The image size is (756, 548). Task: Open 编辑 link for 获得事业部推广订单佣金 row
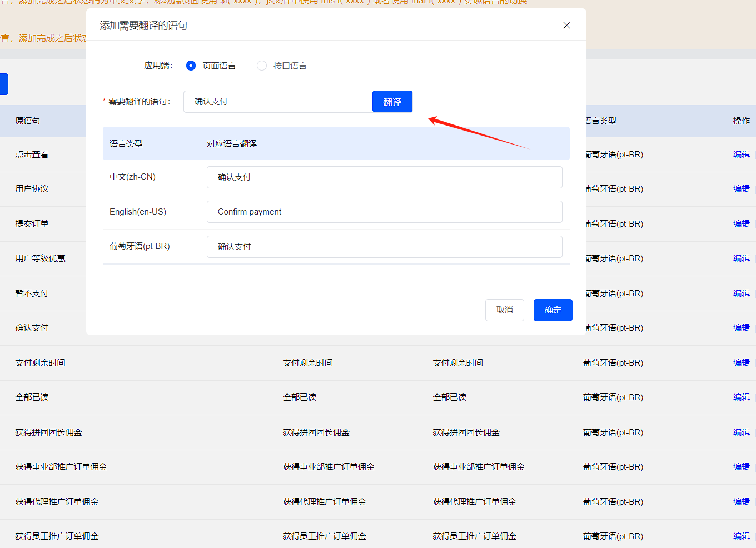[x=742, y=467]
